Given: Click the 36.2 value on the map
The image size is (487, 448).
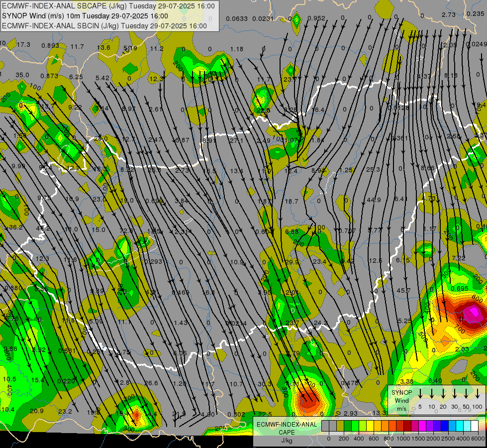Looking at the screenshot, I should [16, 227].
